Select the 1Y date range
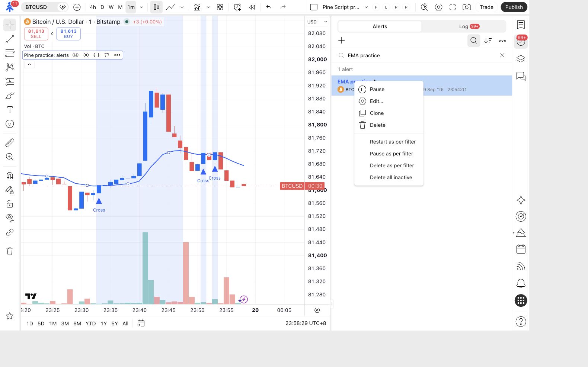This screenshot has height=367, width=588. click(104, 323)
